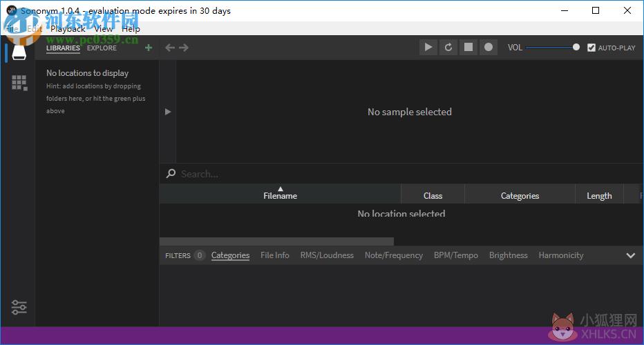The image size is (644, 345).
Task: Click the horizontal table scrollbar
Action: pyautogui.click(x=276, y=241)
